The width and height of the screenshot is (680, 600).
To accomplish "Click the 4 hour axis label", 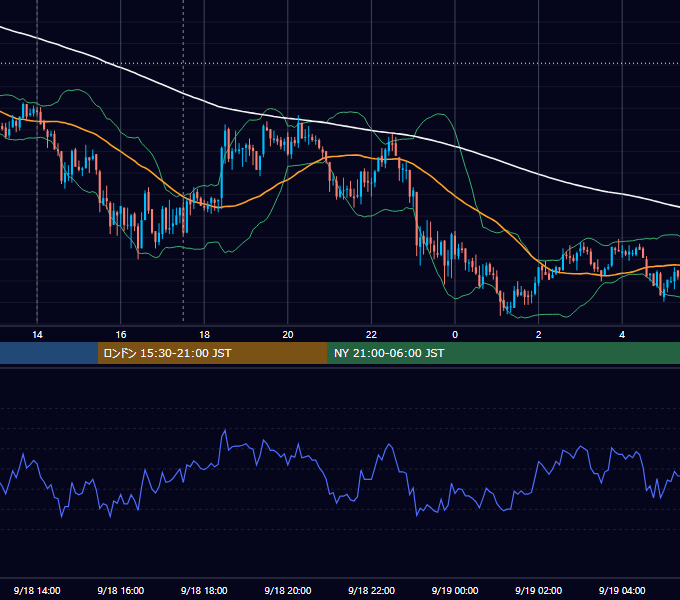I will (x=622, y=335).
